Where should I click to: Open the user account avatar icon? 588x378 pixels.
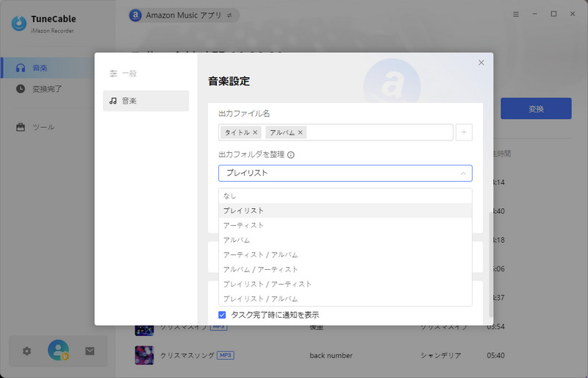[x=58, y=350]
